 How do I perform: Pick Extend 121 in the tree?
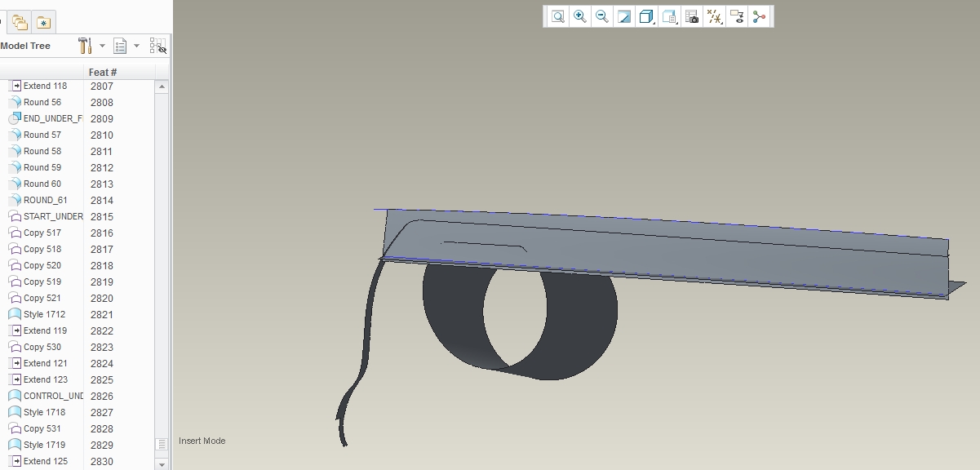(45, 363)
